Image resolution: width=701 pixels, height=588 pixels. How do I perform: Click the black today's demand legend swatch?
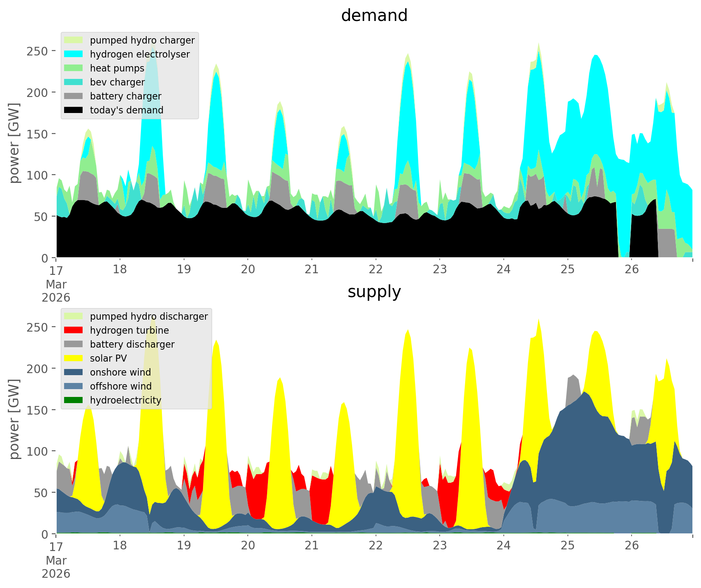[74, 110]
